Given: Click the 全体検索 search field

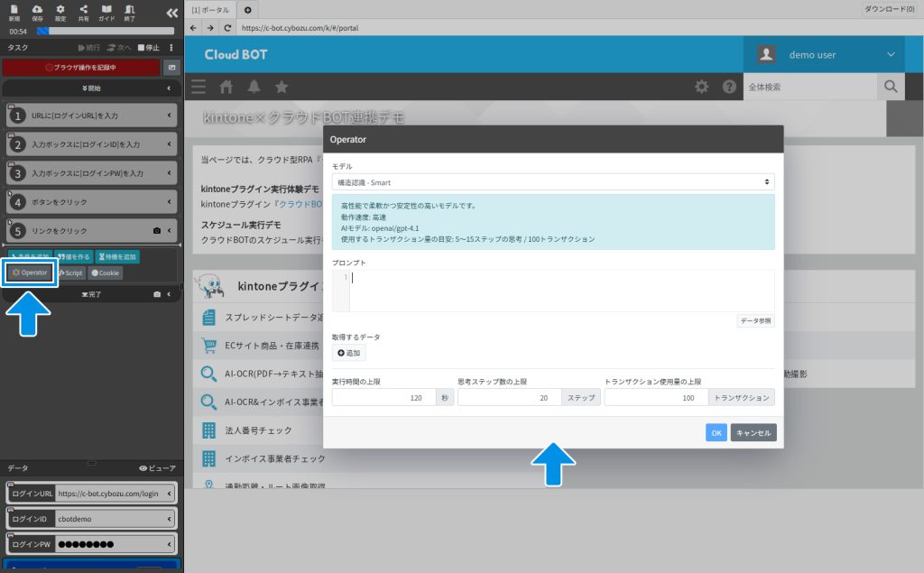Looking at the screenshot, I should click(x=810, y=88).
